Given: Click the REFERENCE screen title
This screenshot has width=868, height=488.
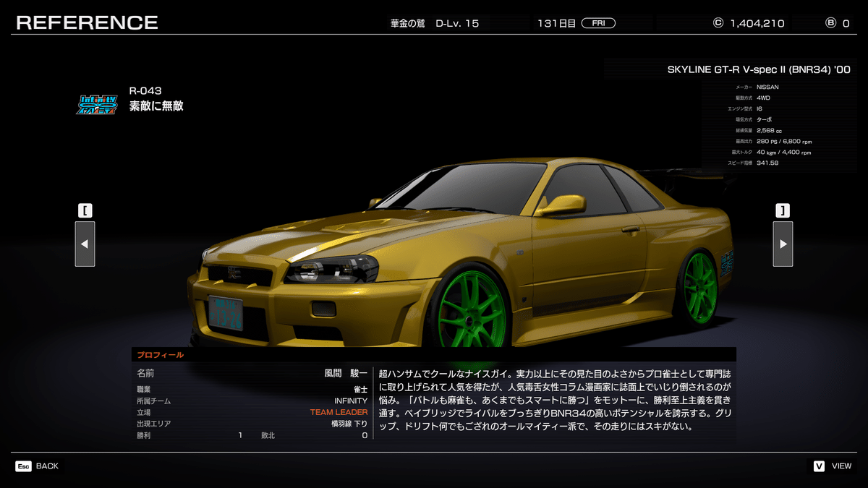Looking at the screenshot, I should (x=87, y=22).
